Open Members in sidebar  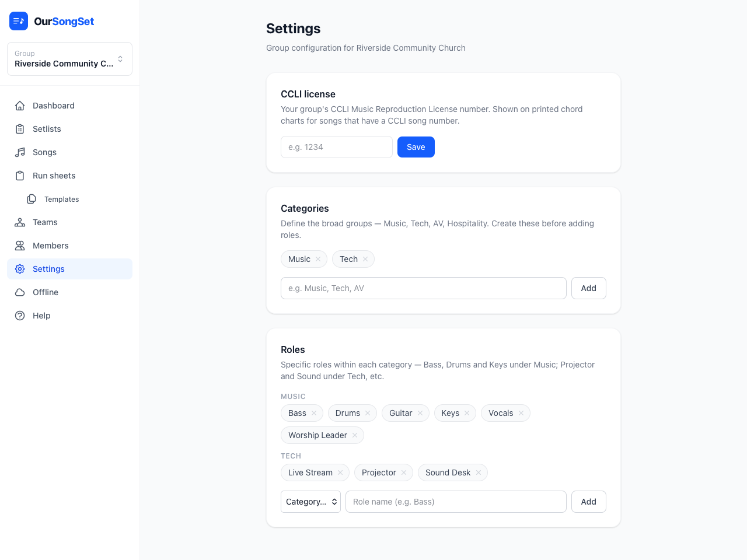point(69,246)
